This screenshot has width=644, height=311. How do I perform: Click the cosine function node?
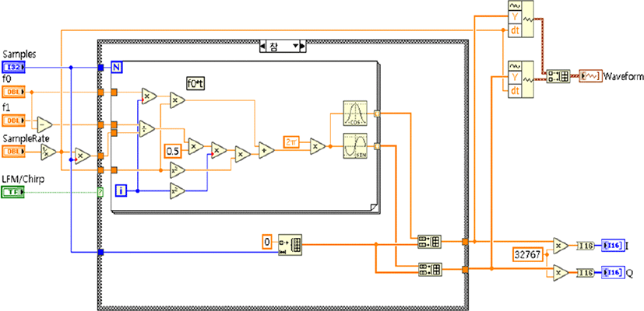(355, 114)
